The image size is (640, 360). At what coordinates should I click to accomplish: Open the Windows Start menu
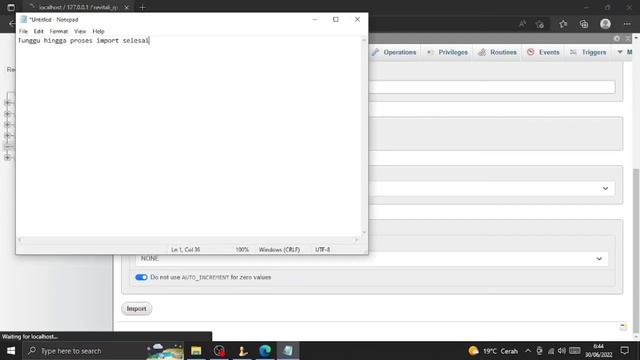[11, 351]
